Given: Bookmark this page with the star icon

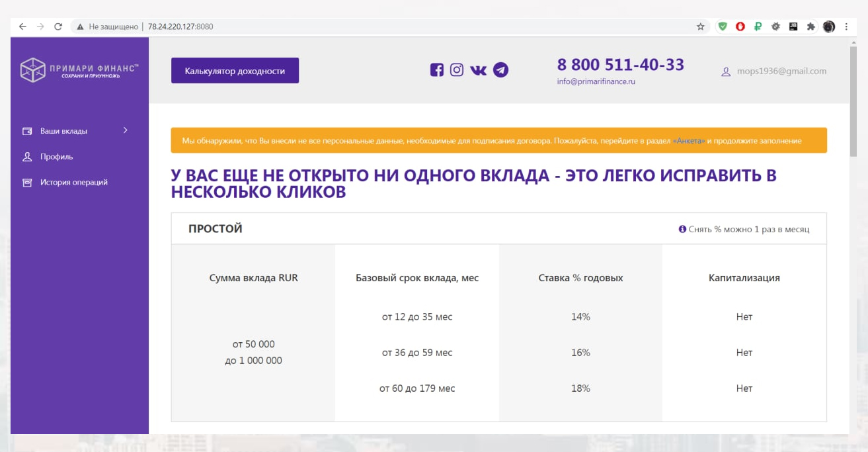Looking at the screenshot, I should click(701, 27).
